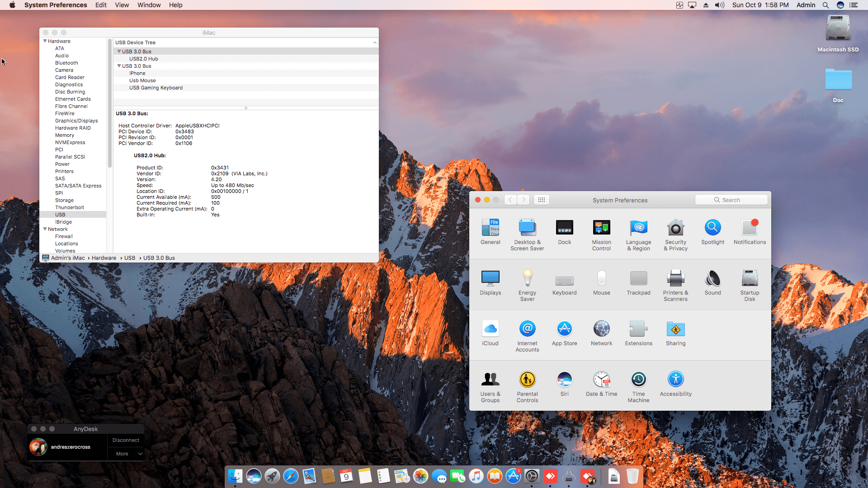Open Users & Groups preferences
This screenshot has width=868, height=488.
(x=490, y=387)
